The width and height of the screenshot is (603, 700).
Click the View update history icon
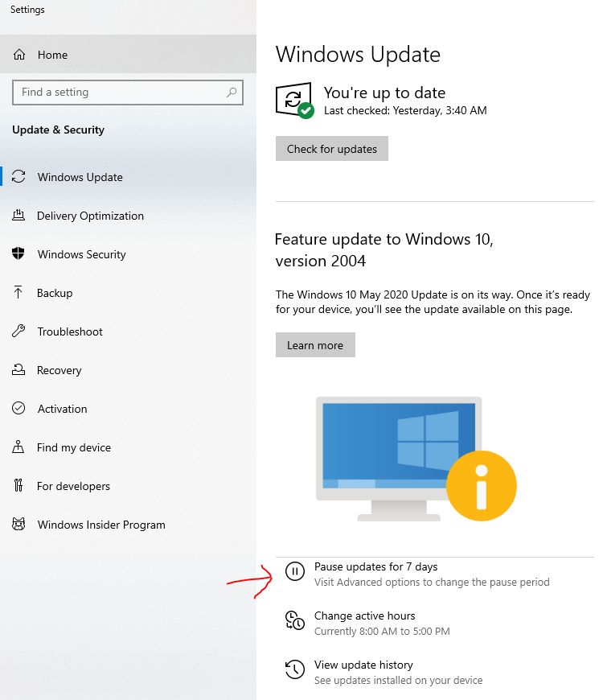295,669
